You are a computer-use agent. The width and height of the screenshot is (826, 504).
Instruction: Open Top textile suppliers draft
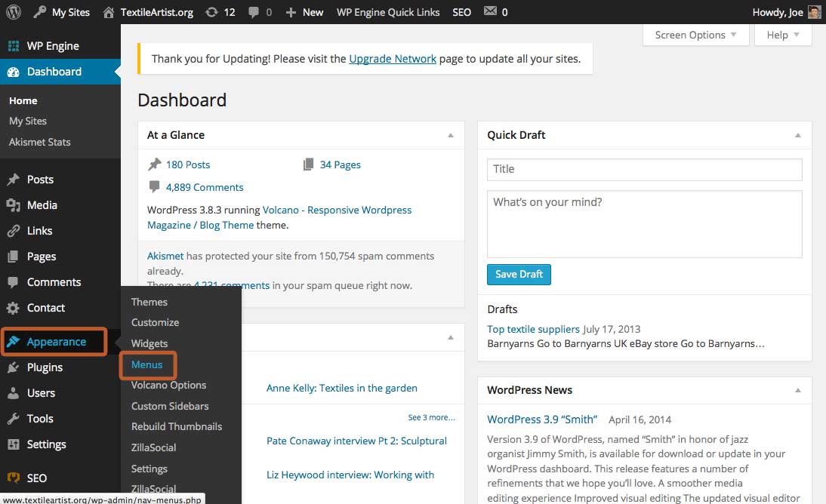coord(533,329)
